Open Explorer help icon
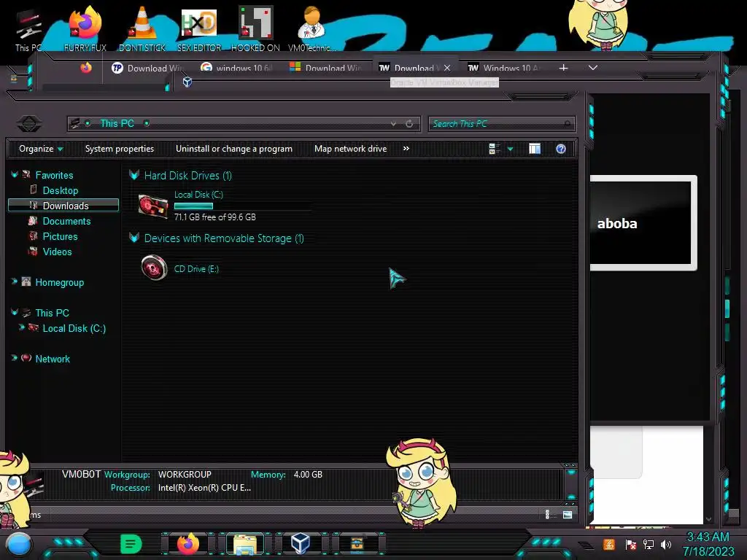The width and height of the screenshot is (747, 560). (x=561, y=149)
